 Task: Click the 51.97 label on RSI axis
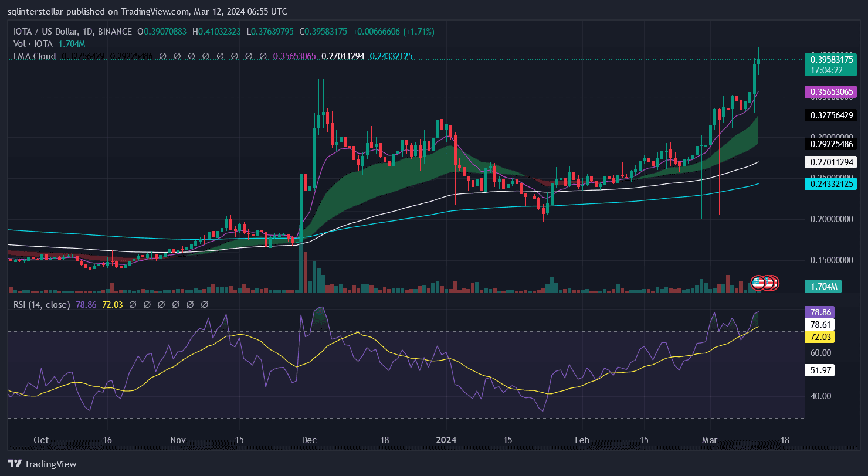click(x=820, y=370)
